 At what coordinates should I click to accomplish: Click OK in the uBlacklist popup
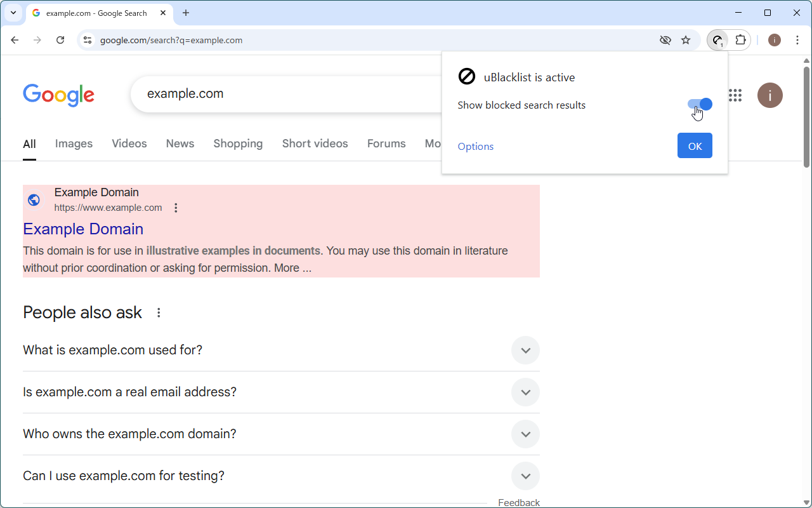pyautogui.click(x=695, y=145)
